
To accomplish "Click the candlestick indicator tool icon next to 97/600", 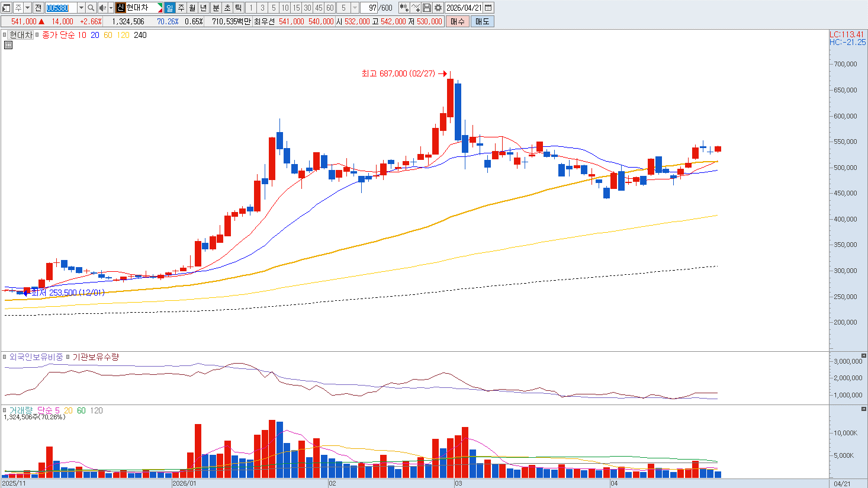I will point(404,8).
